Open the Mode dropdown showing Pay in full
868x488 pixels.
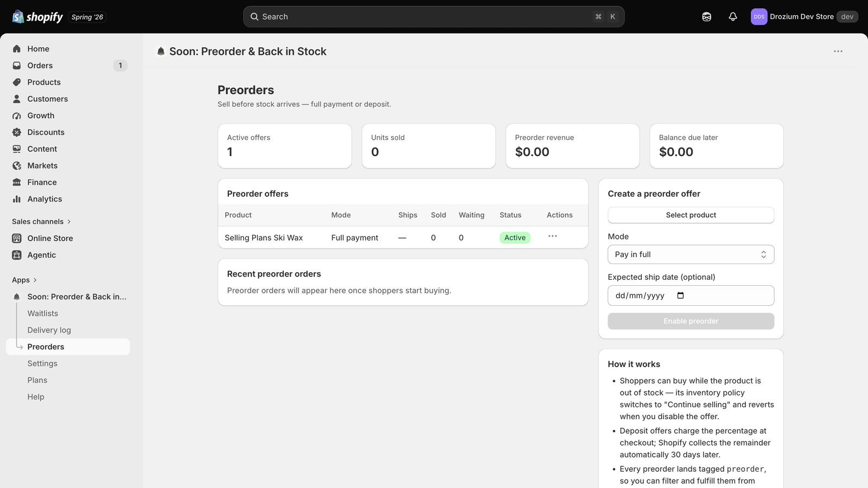[x=691, y=255]
